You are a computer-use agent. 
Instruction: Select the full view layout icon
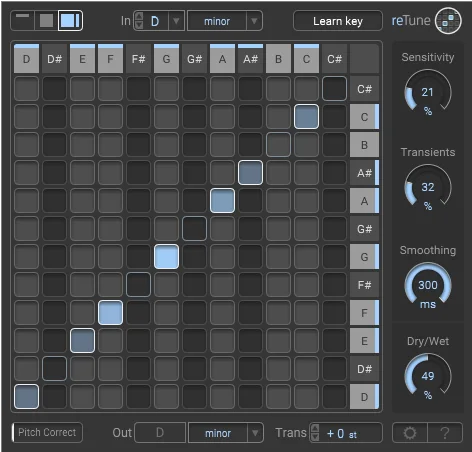point(70,21)
